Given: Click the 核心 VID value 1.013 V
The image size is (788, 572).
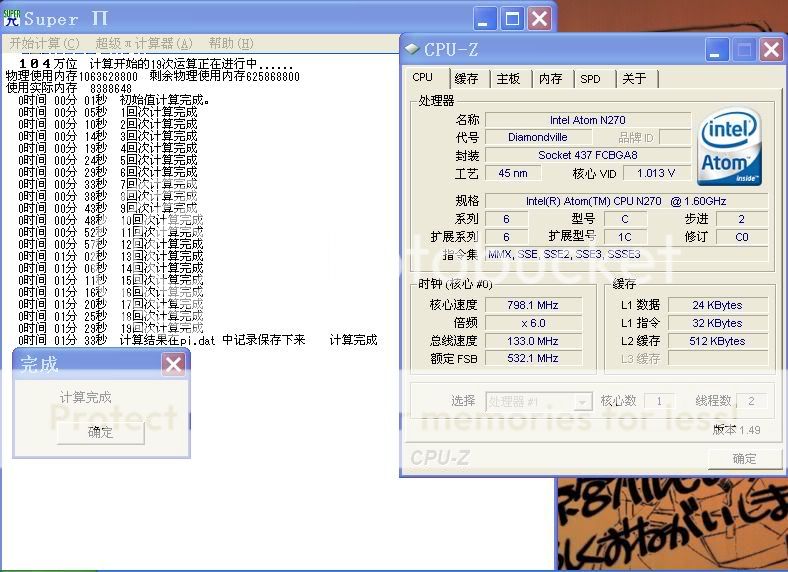Looking at the screenshot, I should (656, 173).
